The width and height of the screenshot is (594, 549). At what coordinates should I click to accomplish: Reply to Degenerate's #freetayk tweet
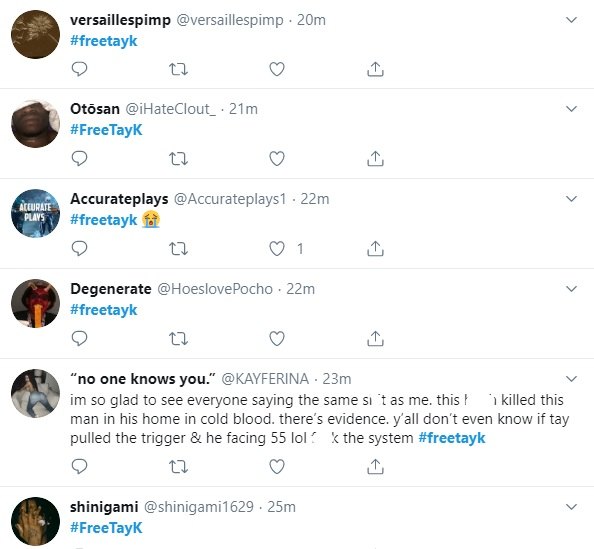point(80,338)
